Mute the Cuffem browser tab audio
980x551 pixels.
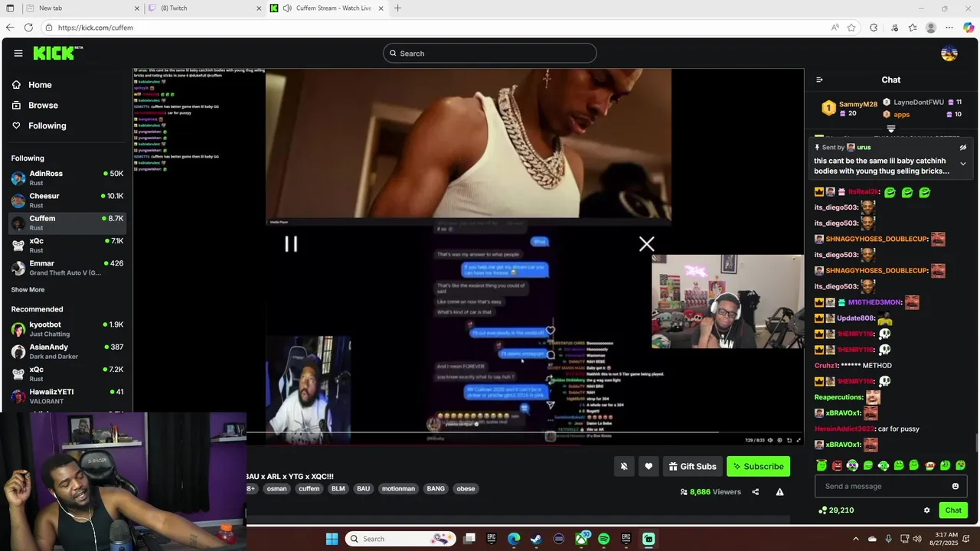(287, 8)
